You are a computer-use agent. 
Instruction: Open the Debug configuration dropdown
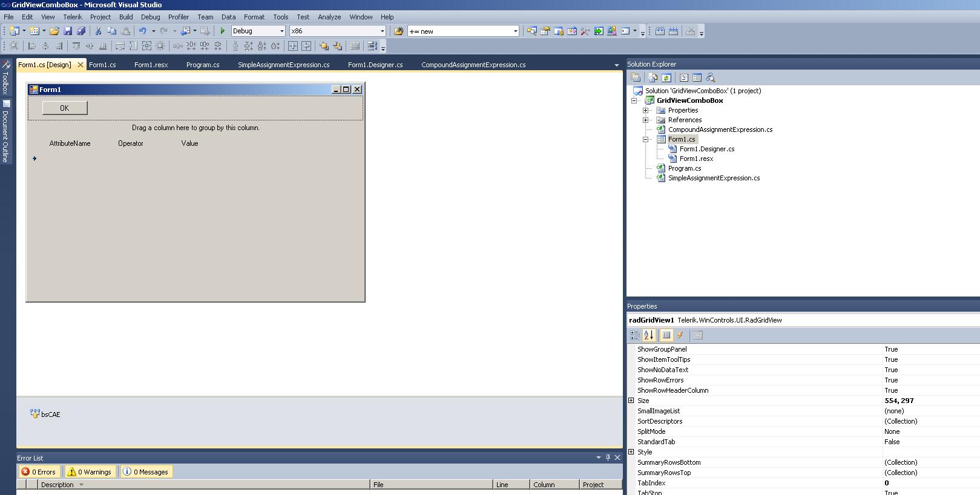[x=281, y=31]
